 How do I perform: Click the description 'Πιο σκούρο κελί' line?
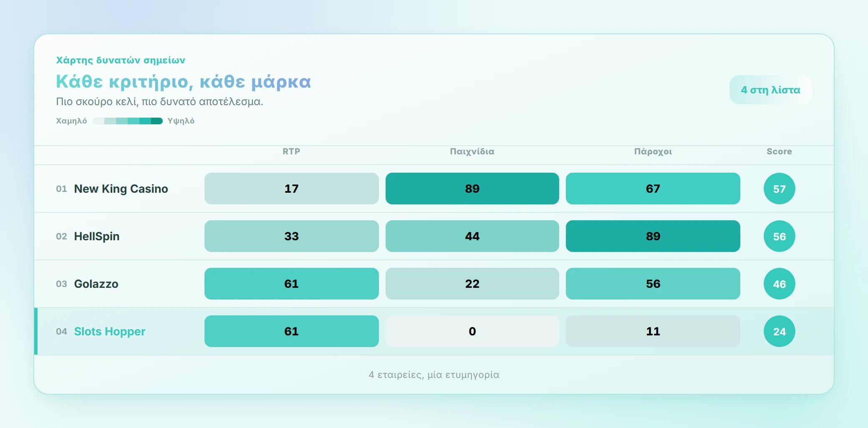click(159, 101)
